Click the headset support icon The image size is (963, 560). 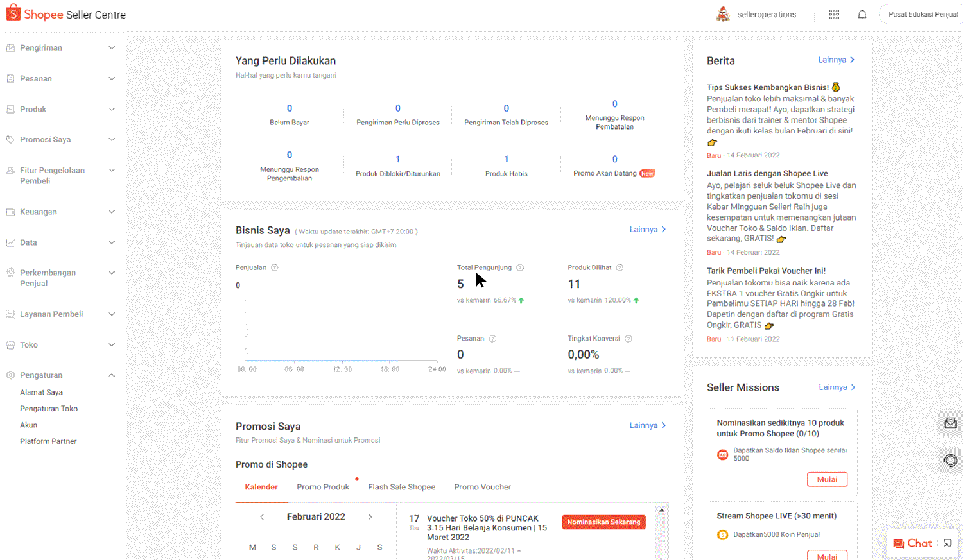click(950, 460)
